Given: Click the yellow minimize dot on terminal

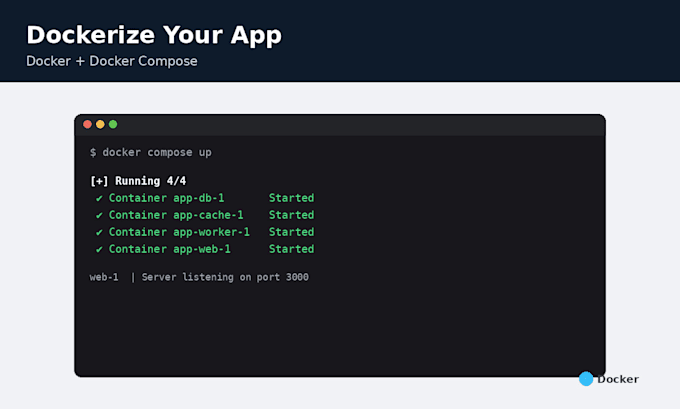Looking at the screenshot, I should point(100,124).
